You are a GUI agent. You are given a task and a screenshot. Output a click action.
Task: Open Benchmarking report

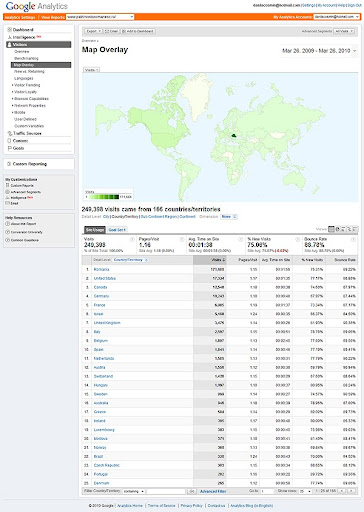pos(26,58)
